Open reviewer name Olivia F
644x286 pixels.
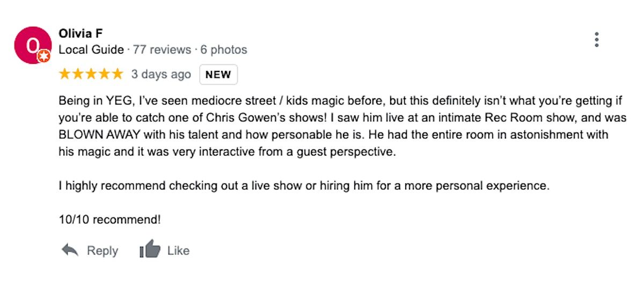80,33
